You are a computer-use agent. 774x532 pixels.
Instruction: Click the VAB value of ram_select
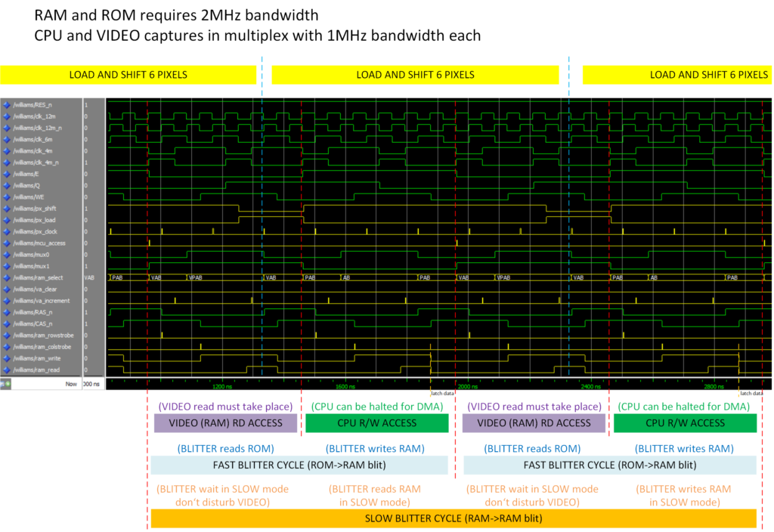click(x=89, y=277)
